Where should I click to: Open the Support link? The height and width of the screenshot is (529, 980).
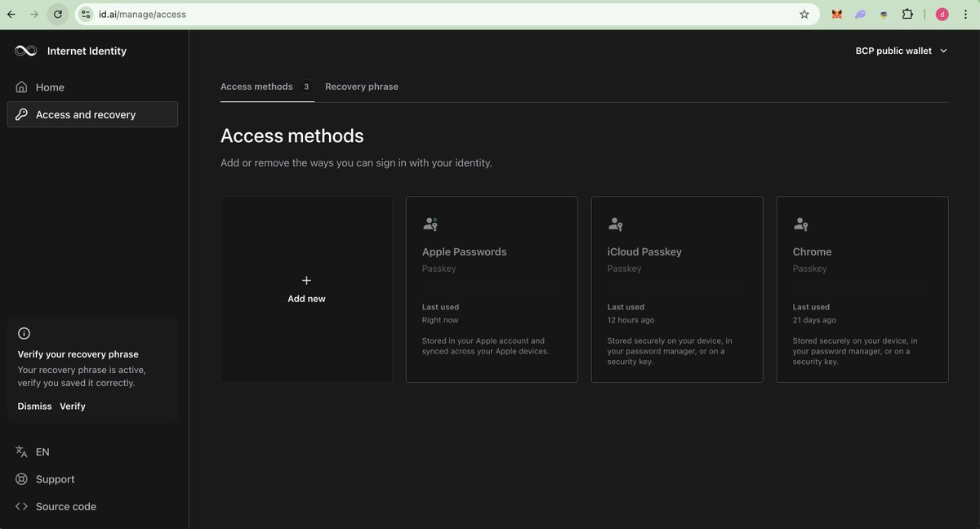point(92,479)
